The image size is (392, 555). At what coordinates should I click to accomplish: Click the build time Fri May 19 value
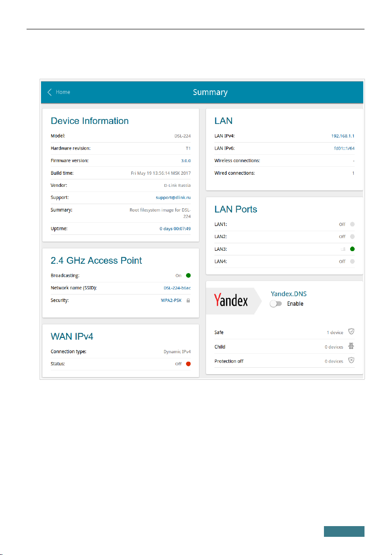click(161, 173)
